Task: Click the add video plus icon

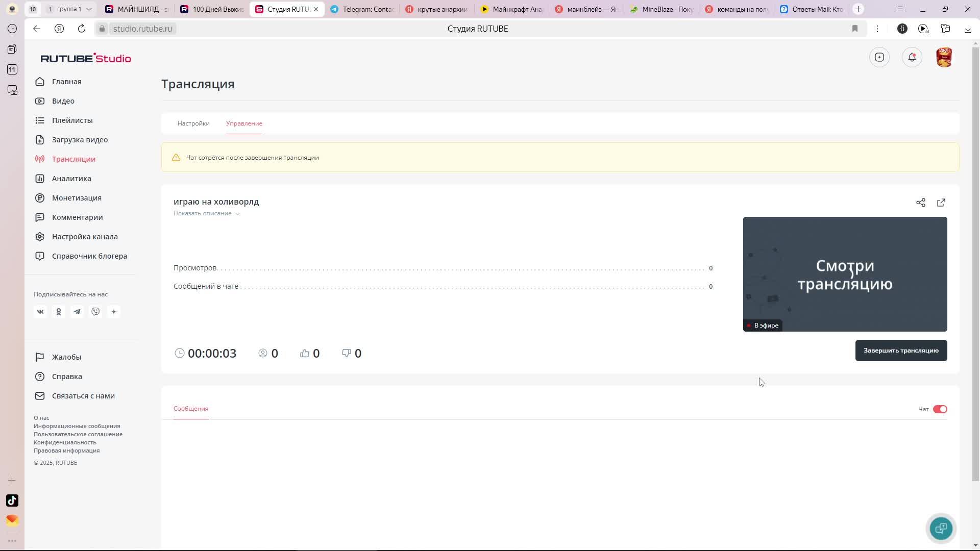Action: pos(879,57)
